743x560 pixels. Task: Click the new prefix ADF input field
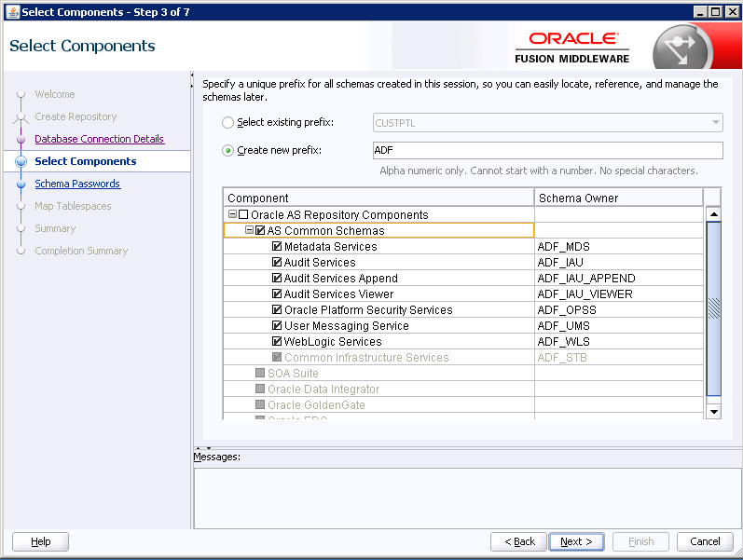[548, 150]
